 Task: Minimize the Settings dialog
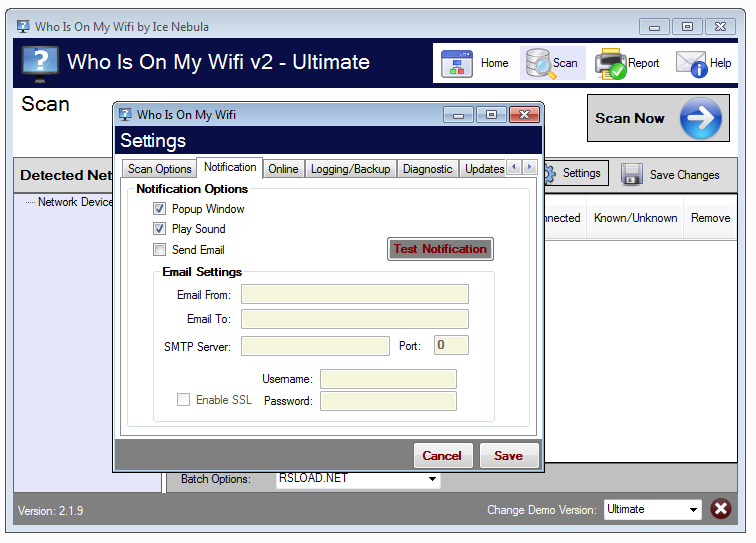point(459,115)
